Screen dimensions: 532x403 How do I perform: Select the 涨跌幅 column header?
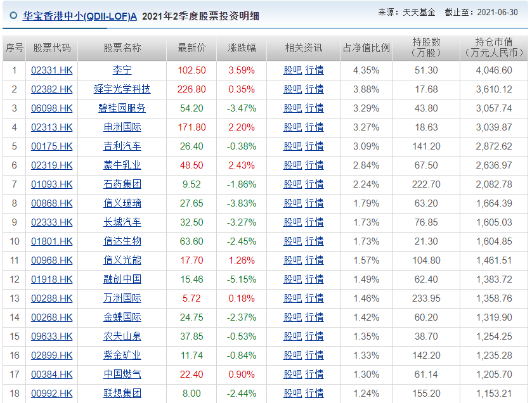click(x=242, y=48)
